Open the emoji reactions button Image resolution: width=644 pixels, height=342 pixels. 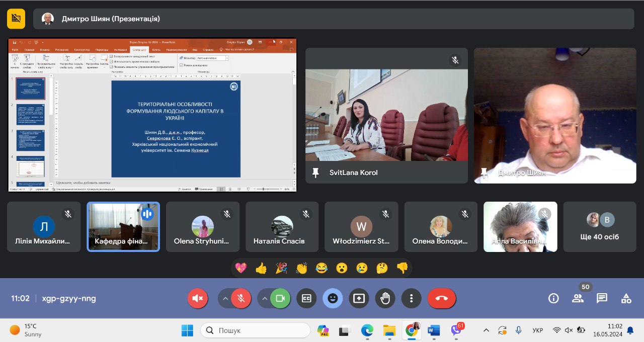(333, 298)
